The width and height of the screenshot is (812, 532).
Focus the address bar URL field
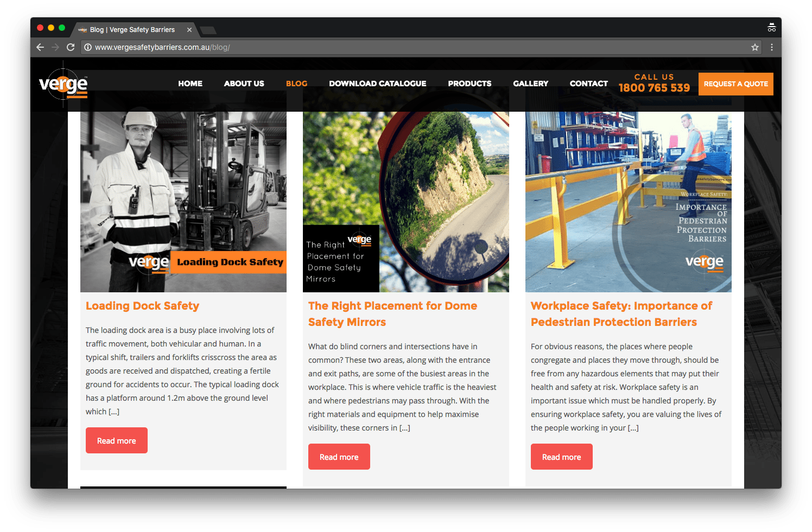421,47
